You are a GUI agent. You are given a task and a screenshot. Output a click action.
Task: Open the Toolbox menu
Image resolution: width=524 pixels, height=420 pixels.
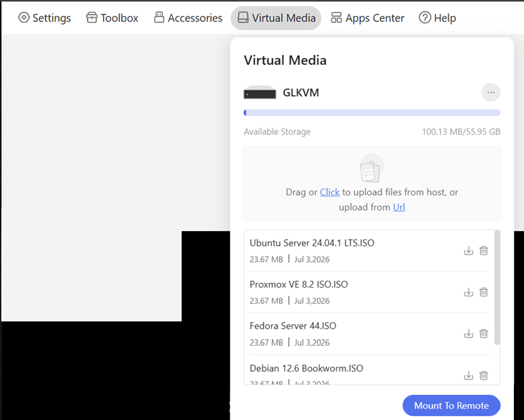(112, 18)
